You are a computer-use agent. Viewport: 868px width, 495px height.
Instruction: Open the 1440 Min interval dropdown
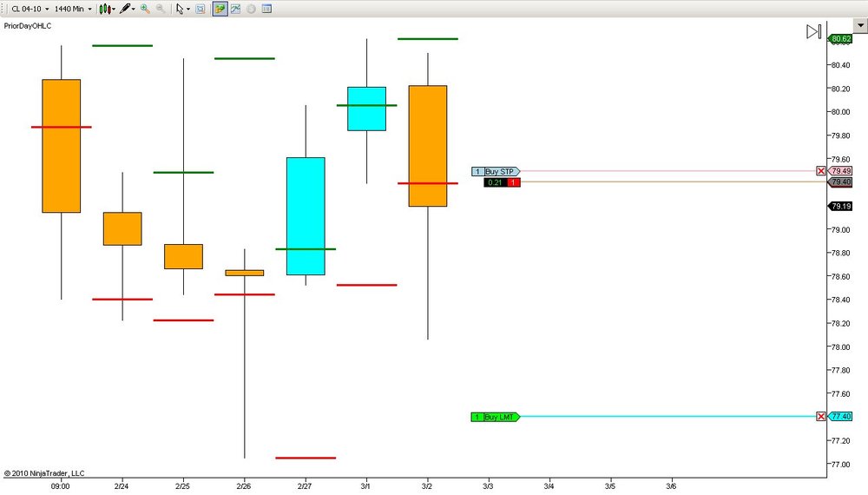(73, 9)
